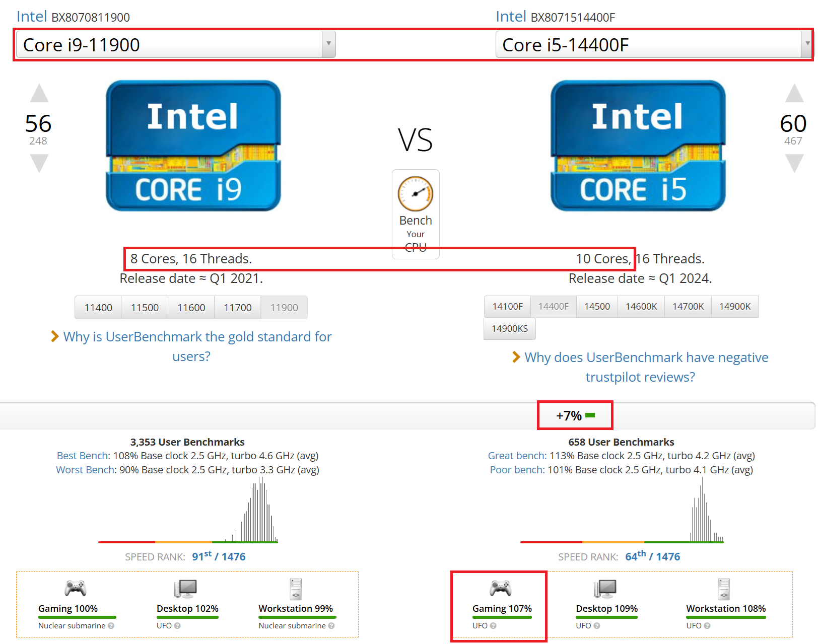Click the 'Workstation 108%' score label
The height and width of the screenshot is (644, 818).
coord(726,609)
